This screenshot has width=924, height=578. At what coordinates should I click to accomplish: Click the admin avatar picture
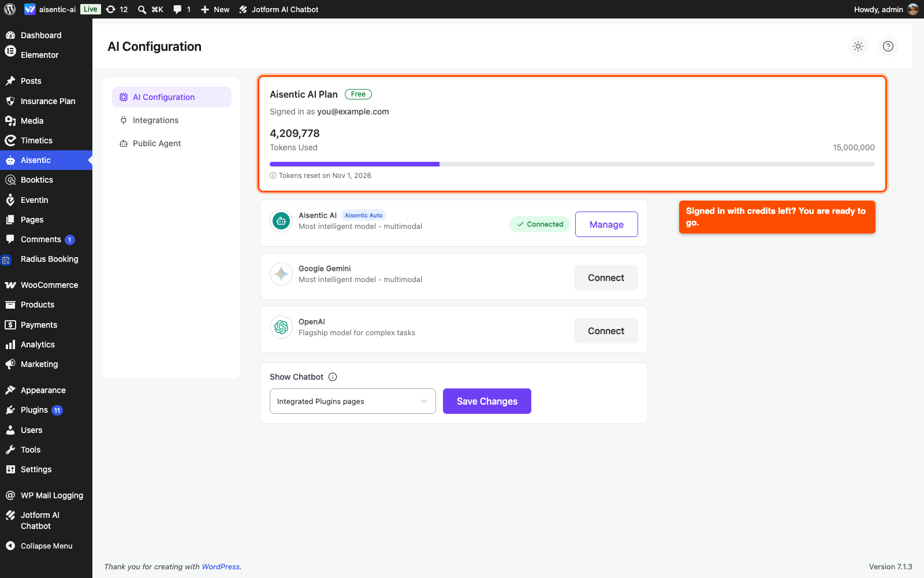click(x=913, y=9)
